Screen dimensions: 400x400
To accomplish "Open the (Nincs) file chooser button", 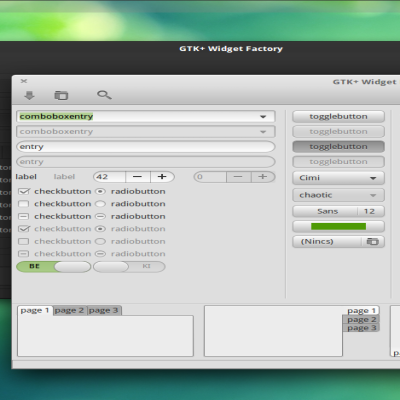I will pyautogui.click(x=338, y=241).
